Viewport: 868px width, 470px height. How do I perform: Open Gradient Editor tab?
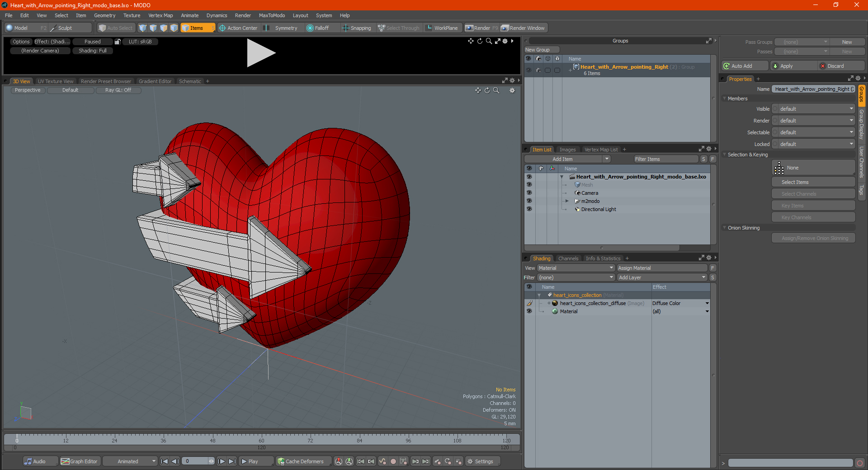point(155,81)
